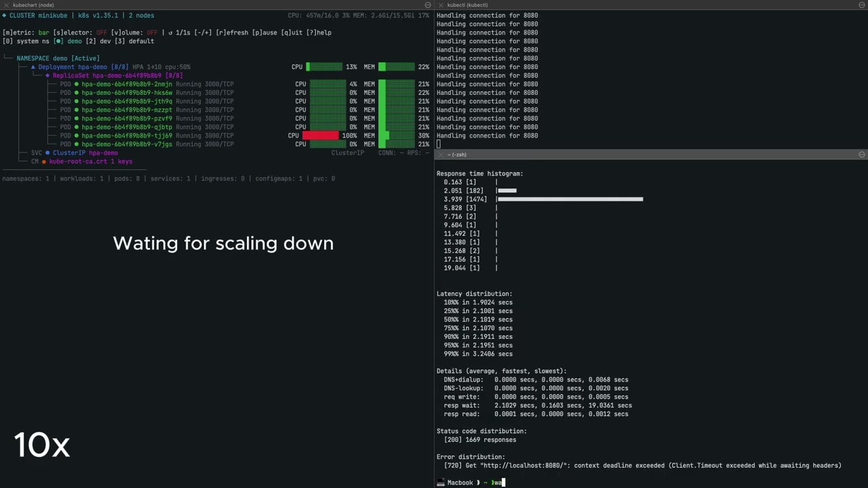Click the 30% MEM bar of pod tjj69
Image resolution: width=868 pixels, height=488 pixels.
pyautogui.click(x=396, y=136)
